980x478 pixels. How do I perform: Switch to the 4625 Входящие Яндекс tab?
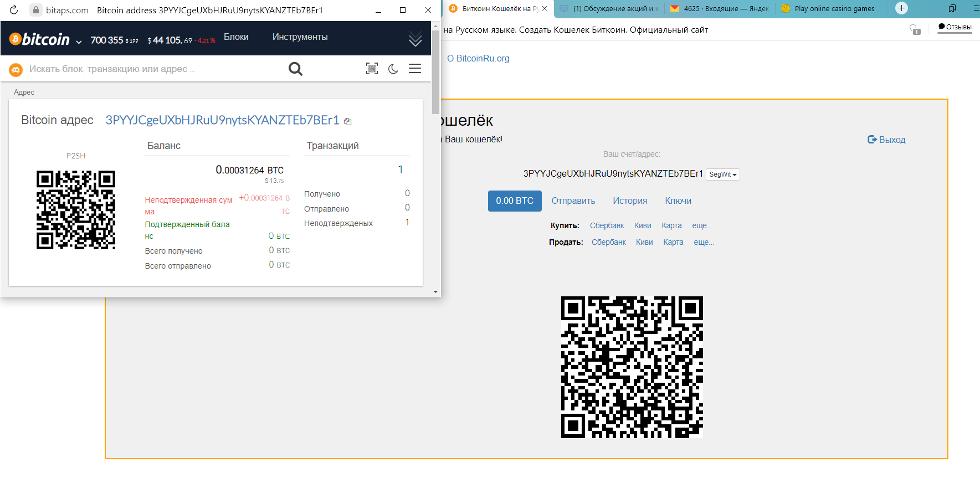click(720, 8)
